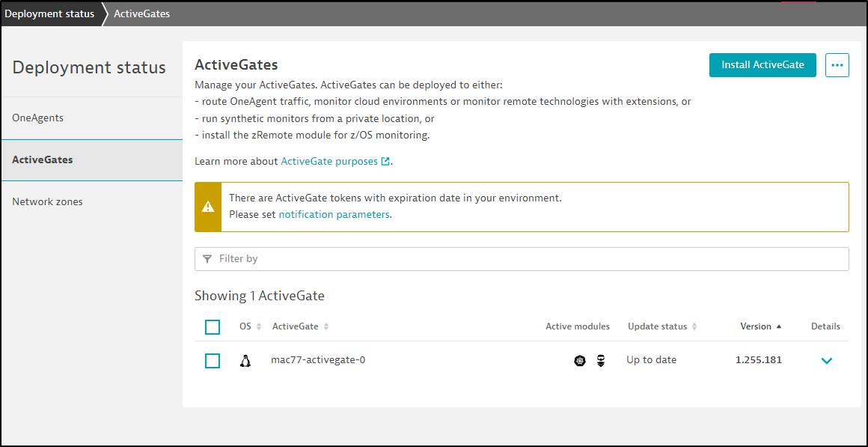Click the Active modules column header
The width and height of the screenshot is (868, 447).
point(578,326)
